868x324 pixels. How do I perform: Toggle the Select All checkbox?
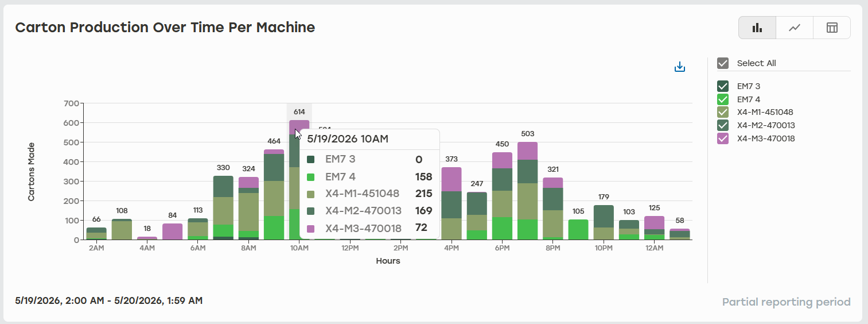(723, 63)
